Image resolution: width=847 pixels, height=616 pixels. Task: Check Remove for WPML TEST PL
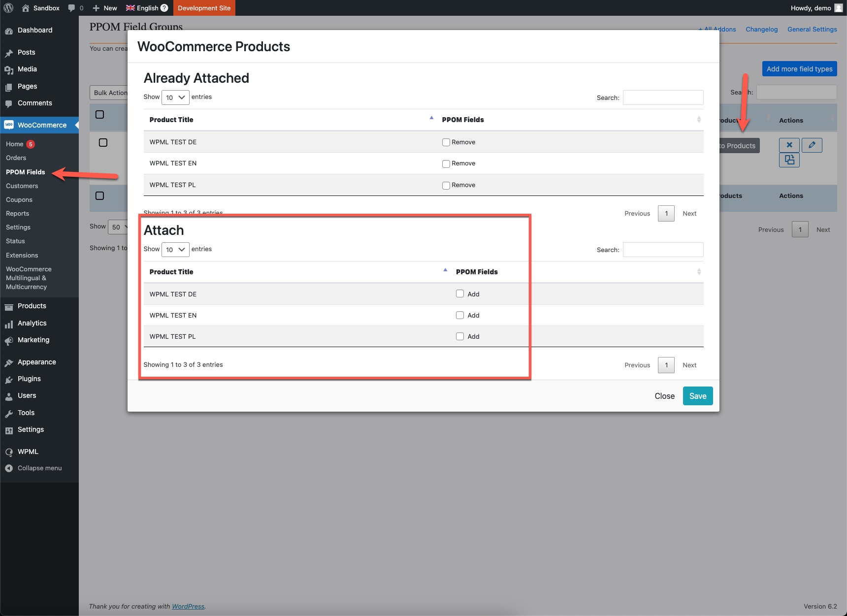tap(446, 186)
